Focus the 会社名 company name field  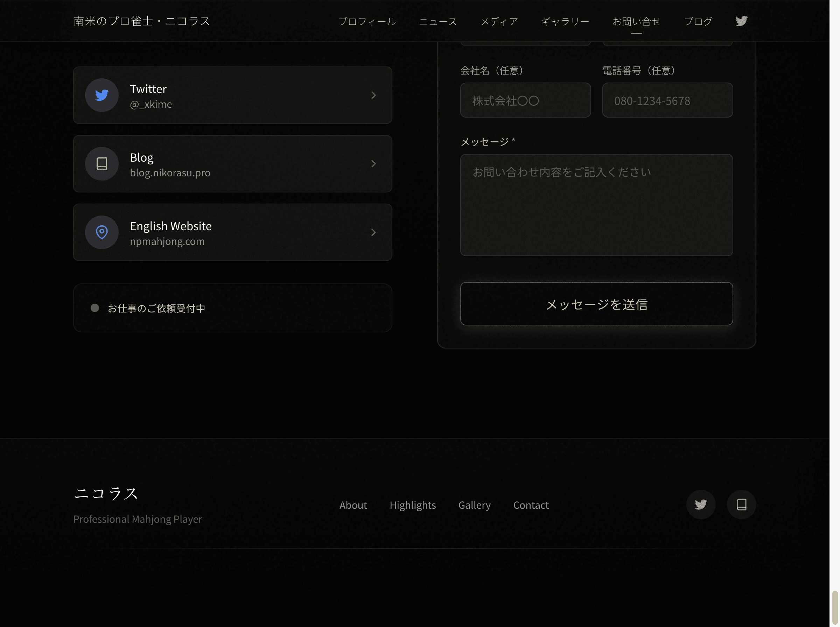[525, 100]
